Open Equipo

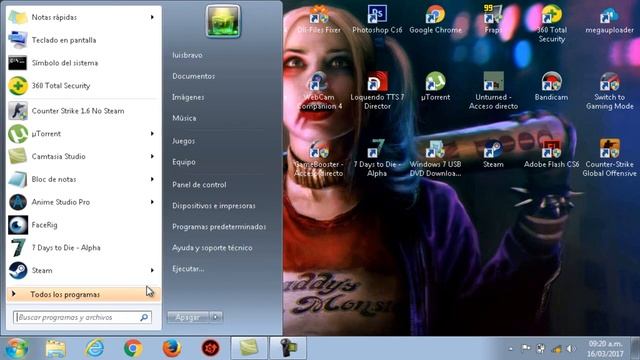184,162
